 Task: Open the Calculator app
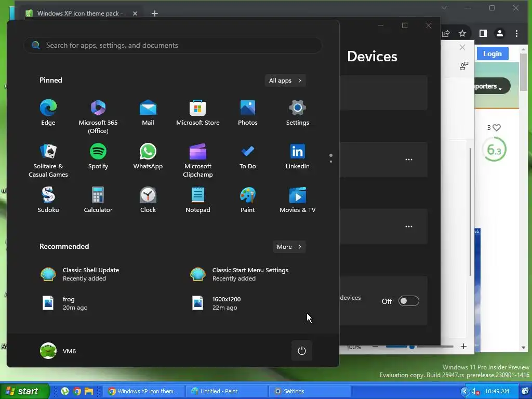98,200
